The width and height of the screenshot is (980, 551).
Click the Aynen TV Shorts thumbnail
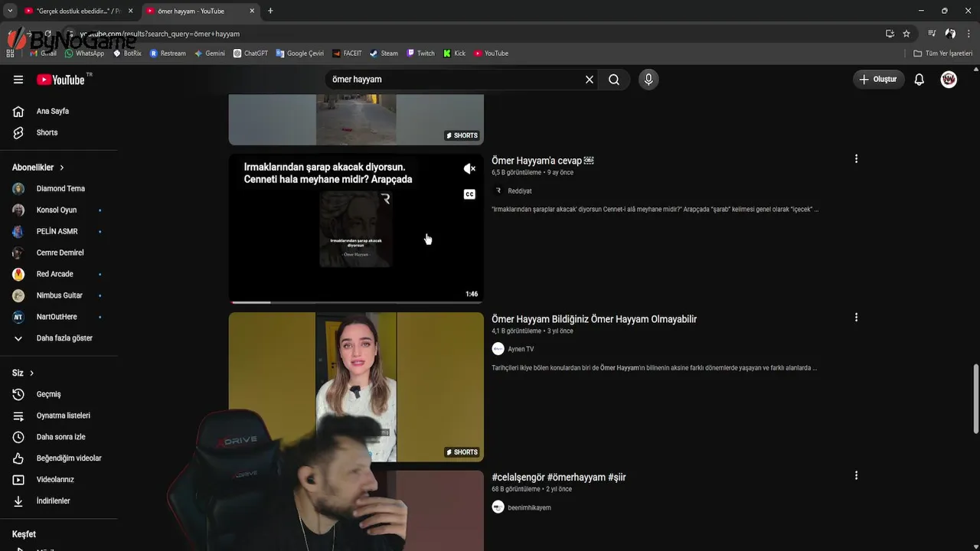(356, 386)
